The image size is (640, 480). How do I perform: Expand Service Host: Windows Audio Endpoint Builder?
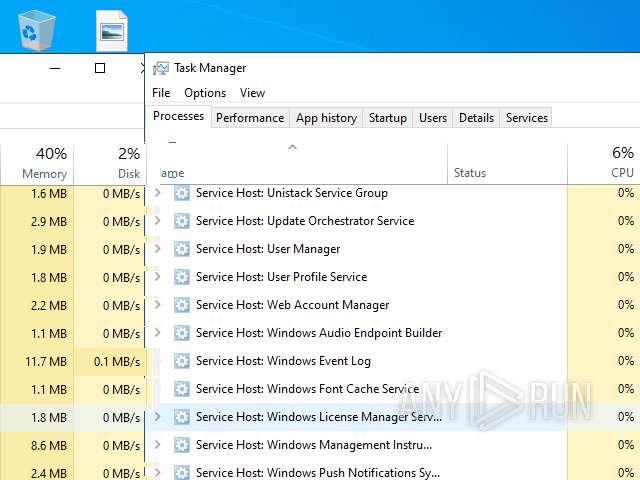158,333
